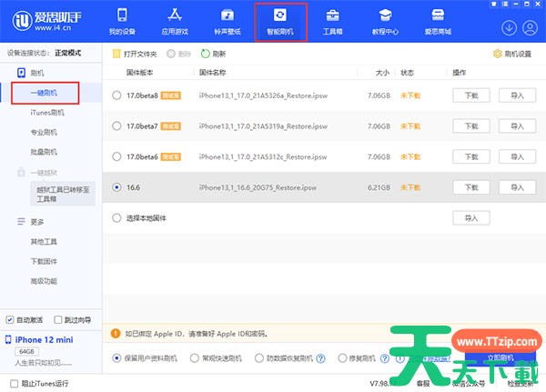Screen dimensions: 546x392
Task: Click 下载 button for 16.6 firmware
Action: click(x=471, y=187)
